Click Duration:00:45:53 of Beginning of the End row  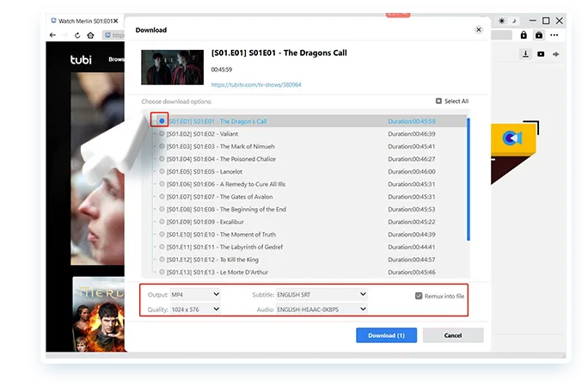412,209
